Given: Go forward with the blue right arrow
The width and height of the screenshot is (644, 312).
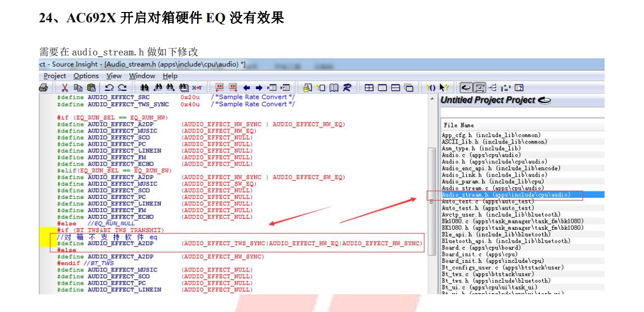Looking at the screenshot, I should point(259,87).
